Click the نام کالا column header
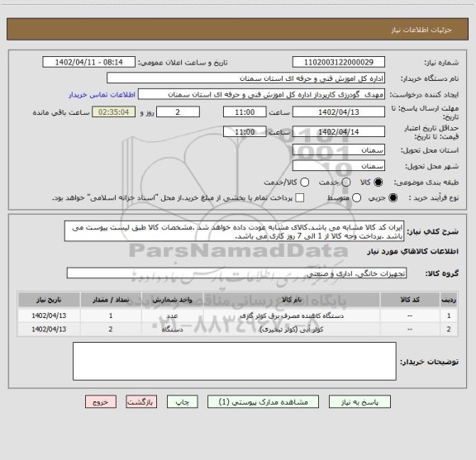This screenshot has height=460, width=476. point(292,300)
